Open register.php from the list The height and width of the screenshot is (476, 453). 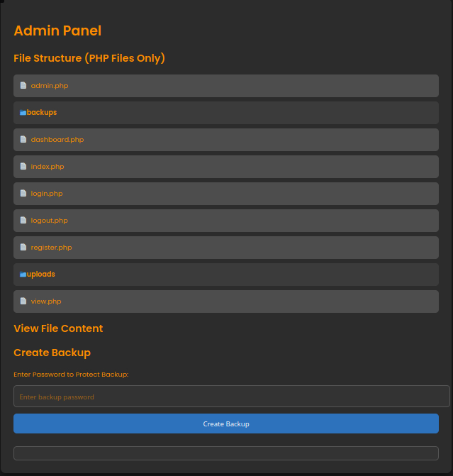point(52,248)
